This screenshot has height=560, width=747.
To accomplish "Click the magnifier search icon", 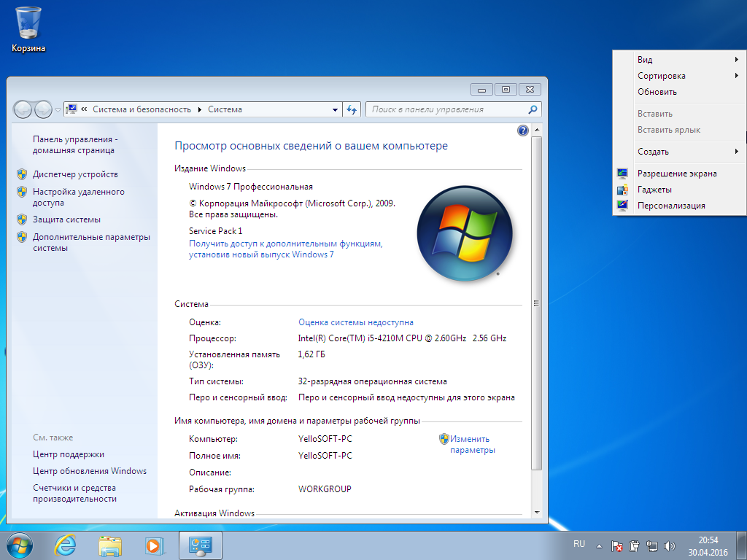I will (x=533, y=109).
